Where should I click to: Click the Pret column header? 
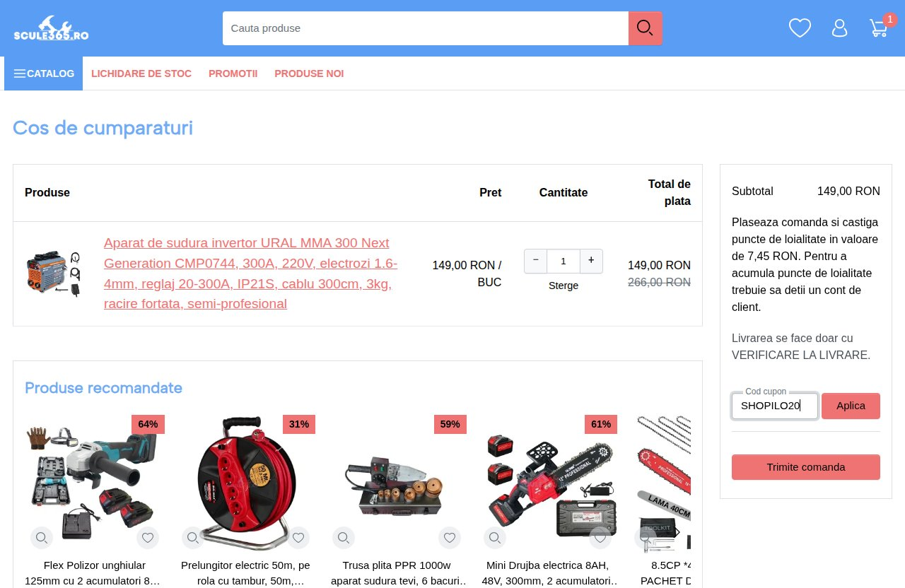[491, 192]
